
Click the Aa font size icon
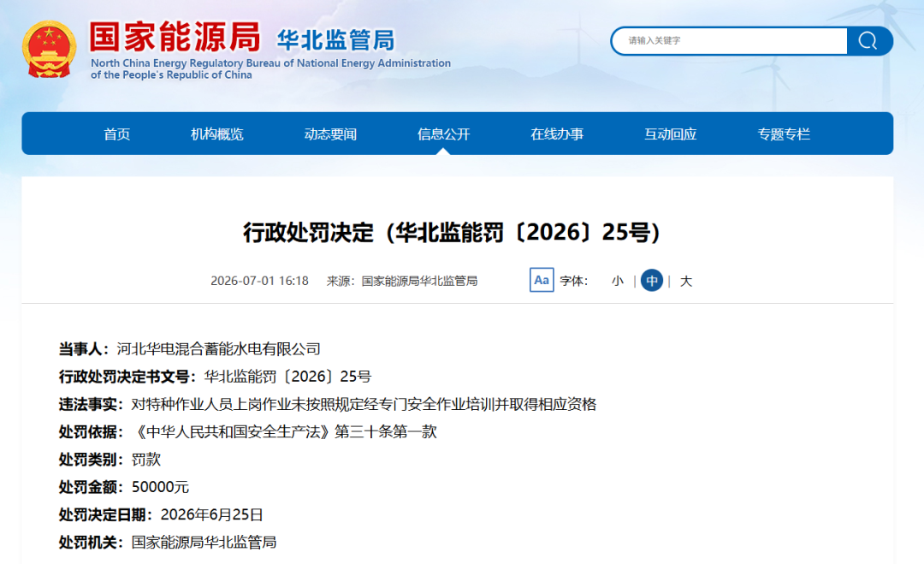tap(542, 281)
